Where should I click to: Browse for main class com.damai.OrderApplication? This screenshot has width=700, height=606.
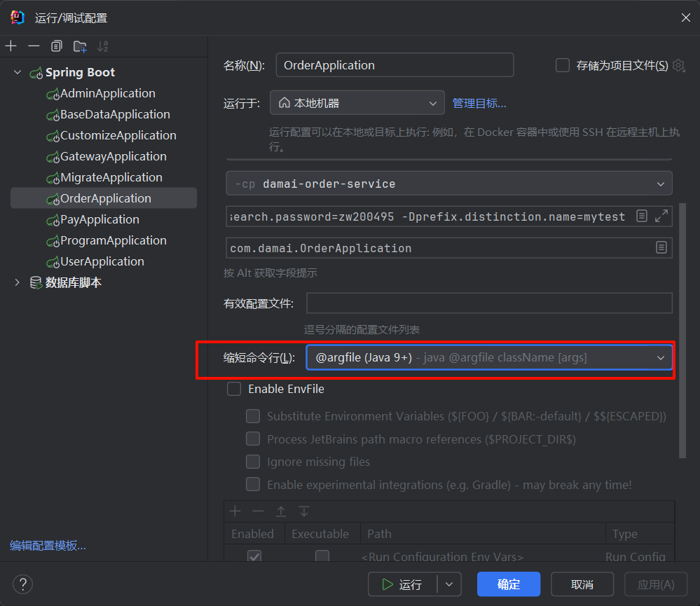point(661,248)
